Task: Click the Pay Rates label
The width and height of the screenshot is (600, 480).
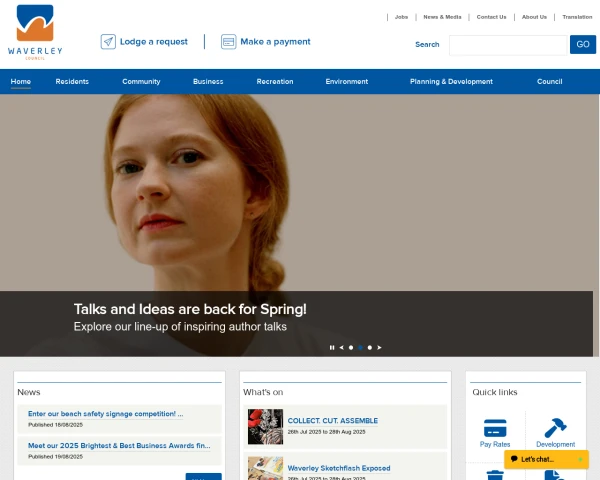Action: (x=495, y=444)
